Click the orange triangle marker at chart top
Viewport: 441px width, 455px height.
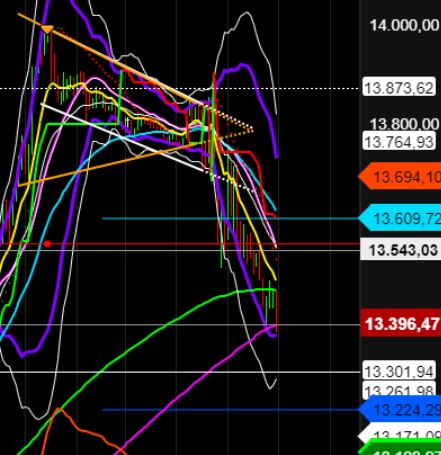[x=47, y=29]
